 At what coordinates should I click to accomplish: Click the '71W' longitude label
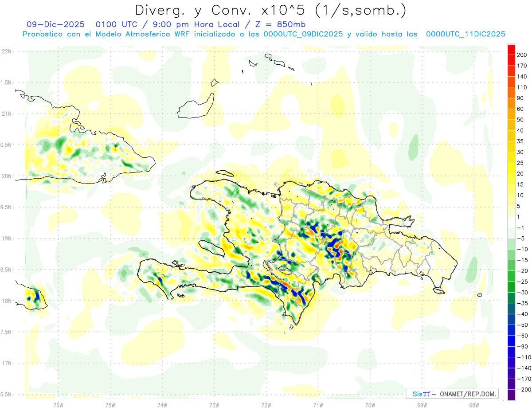[318, 405]
